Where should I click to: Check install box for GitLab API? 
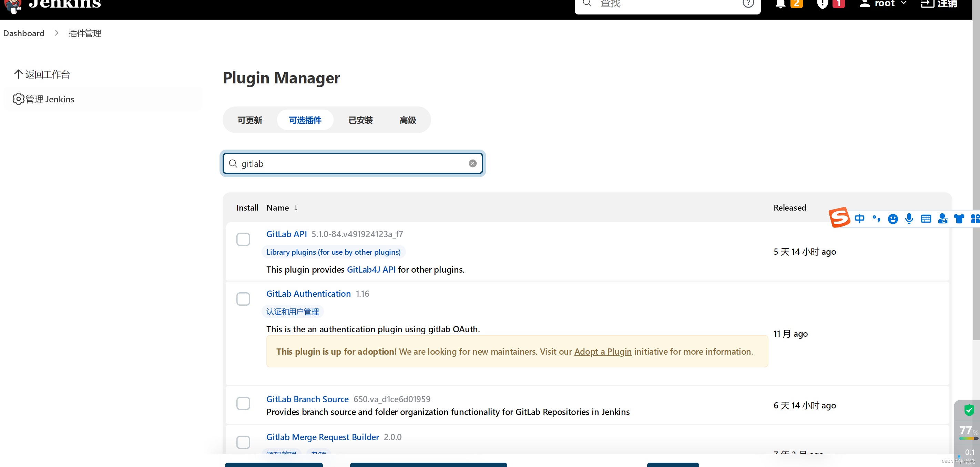click(x=243, y=239)
